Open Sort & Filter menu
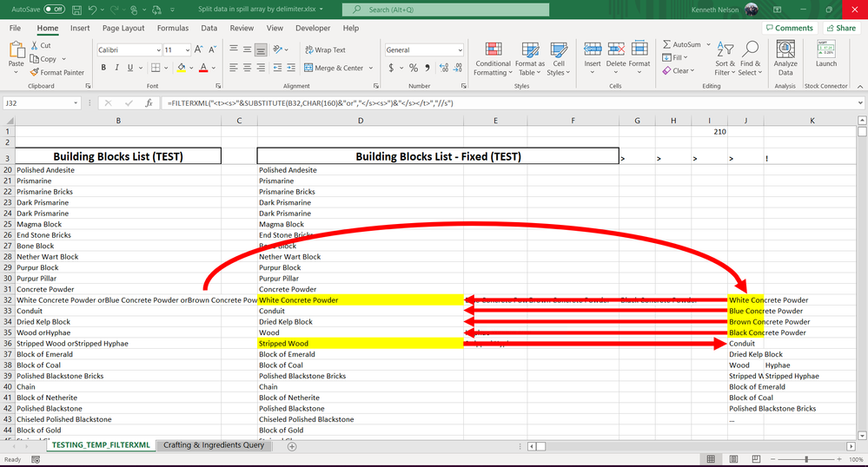The height and width of the screenshot is (467, 868). click(x=725, y=59)
